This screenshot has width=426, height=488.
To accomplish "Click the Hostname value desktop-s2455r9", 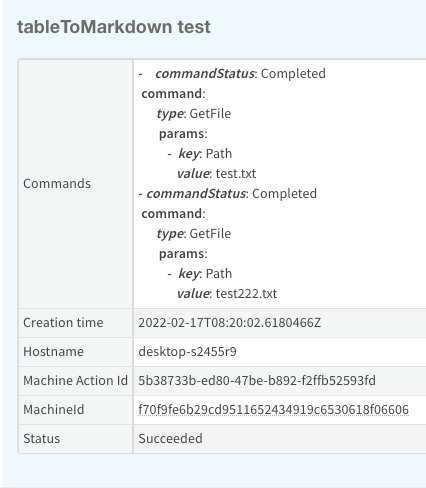I will [x=187, y=352].
